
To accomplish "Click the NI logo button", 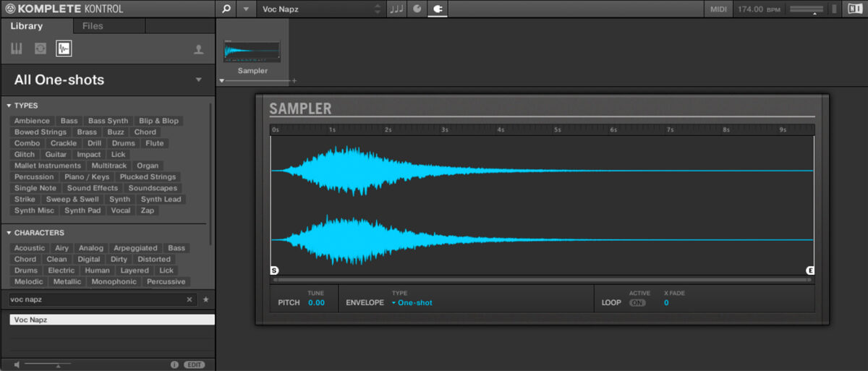I will 854,9.
